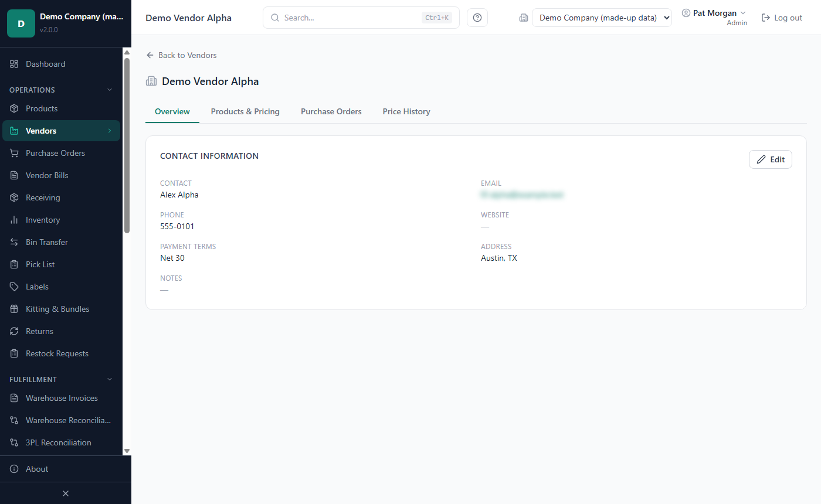Open the Pat Morgan user menu
This screenshot has height=504, width=821.
coord(714,17)
